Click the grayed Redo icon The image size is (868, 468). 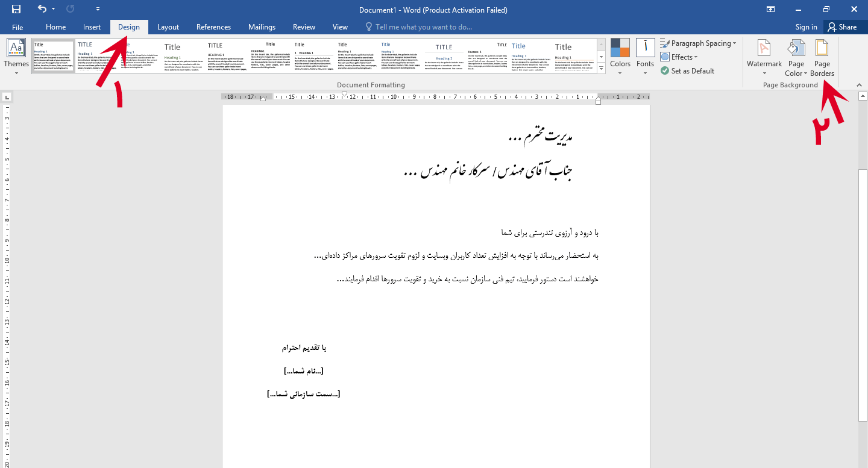point(71,9)
